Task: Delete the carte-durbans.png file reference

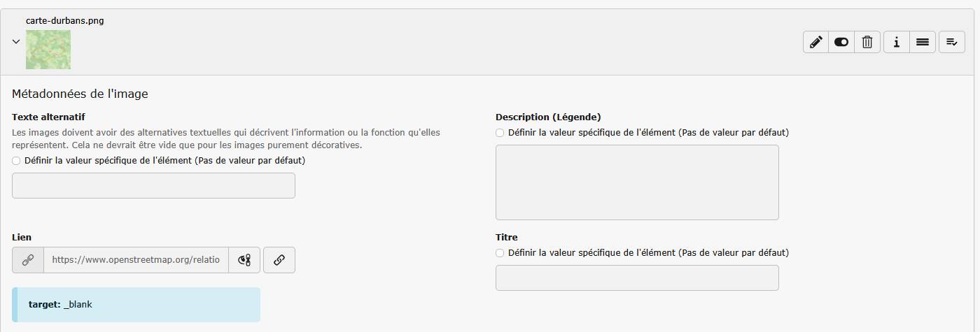Action: point(867,42)
